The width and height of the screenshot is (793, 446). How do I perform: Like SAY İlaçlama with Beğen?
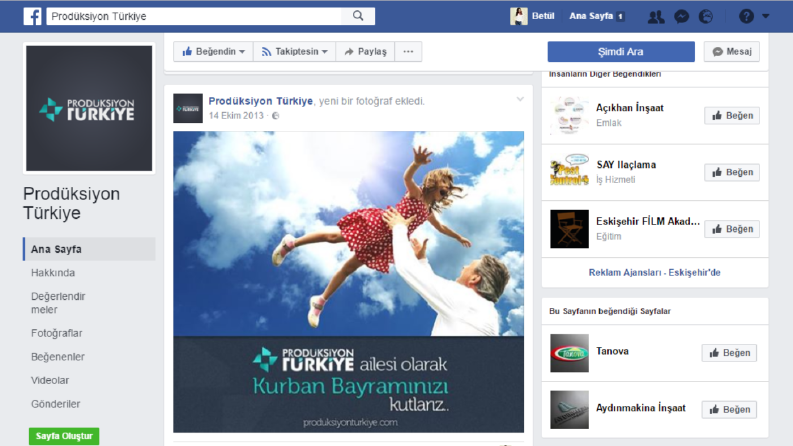pos(732,172)
